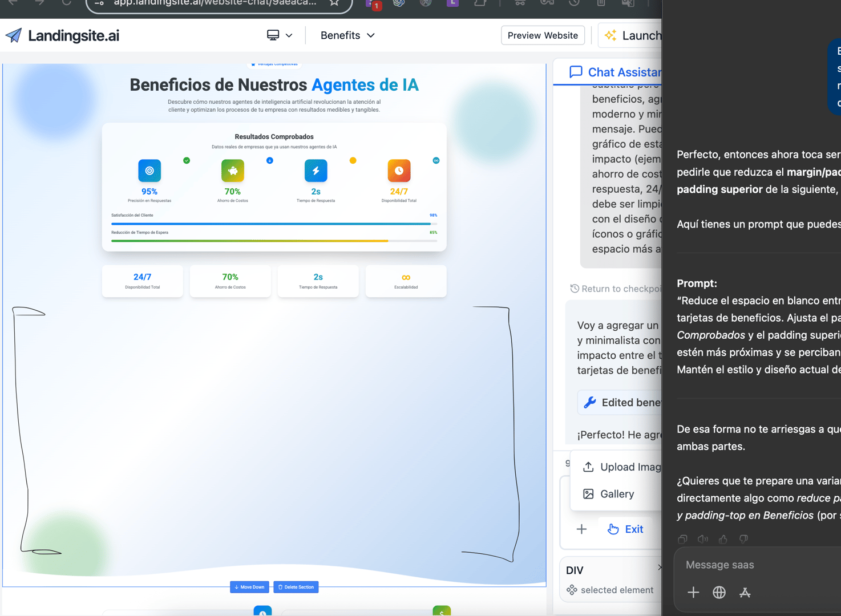Click the Reducción de Tiempo de Espera bar
This screenshot has height=616, width=841.
pos(274,241)
